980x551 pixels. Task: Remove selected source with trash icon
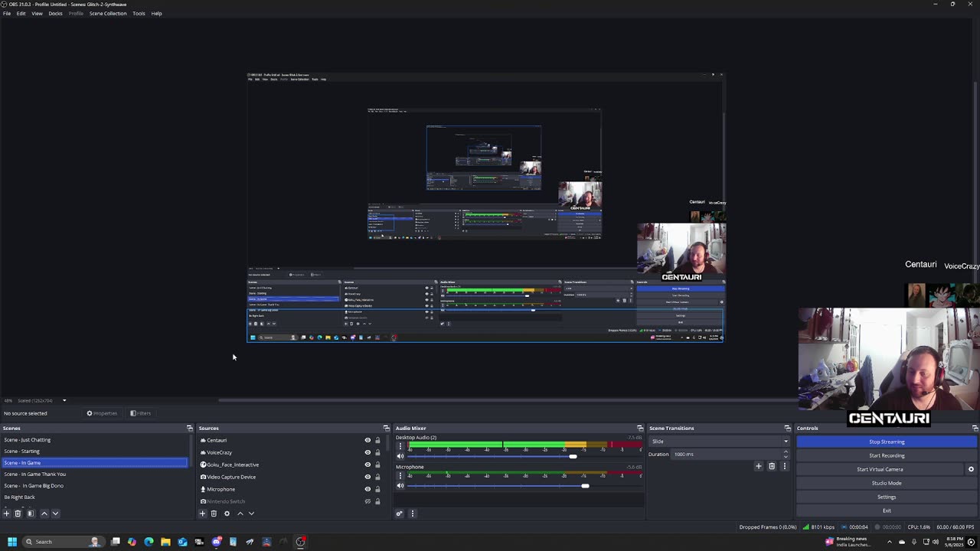214,514
